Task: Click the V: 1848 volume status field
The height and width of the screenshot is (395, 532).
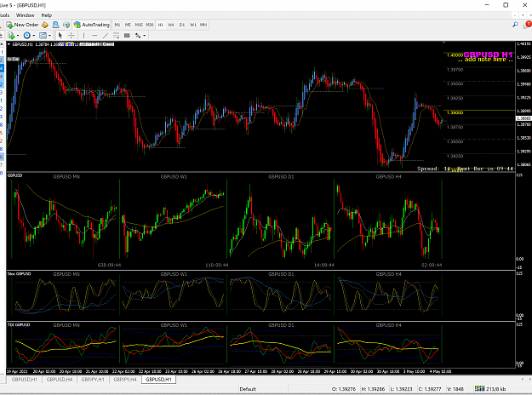Action: [455, 389]
